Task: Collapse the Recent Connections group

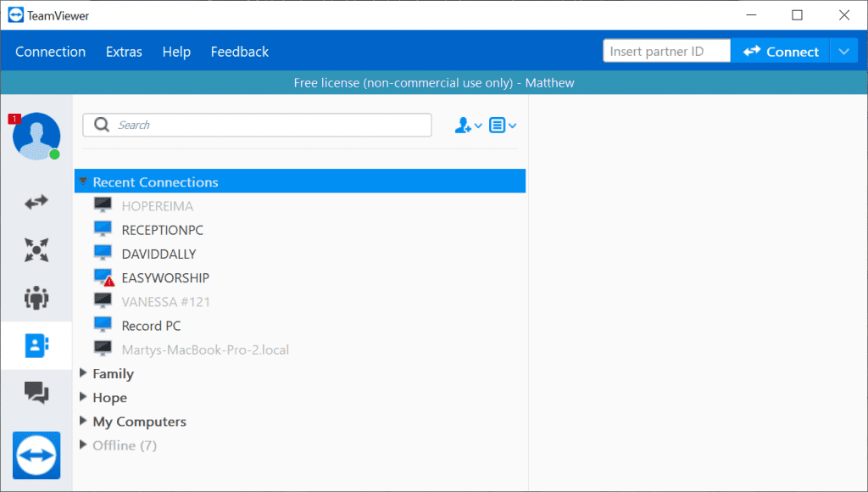Action: tap(83, 181)
